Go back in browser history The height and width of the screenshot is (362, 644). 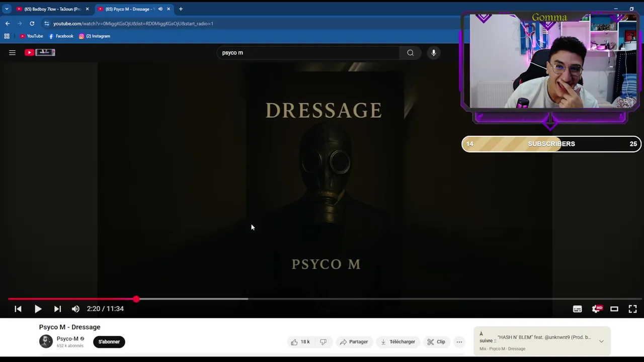click(8, 24)
